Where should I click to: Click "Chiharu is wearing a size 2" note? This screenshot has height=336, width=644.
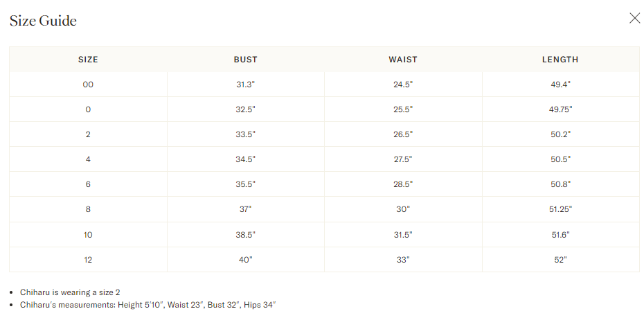coord(70,292)
